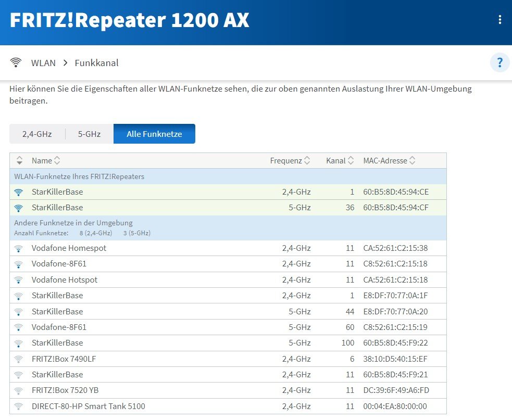
Task: Select MAC CA:52:61:C2:15:38 cell
Action: (395, 248)
